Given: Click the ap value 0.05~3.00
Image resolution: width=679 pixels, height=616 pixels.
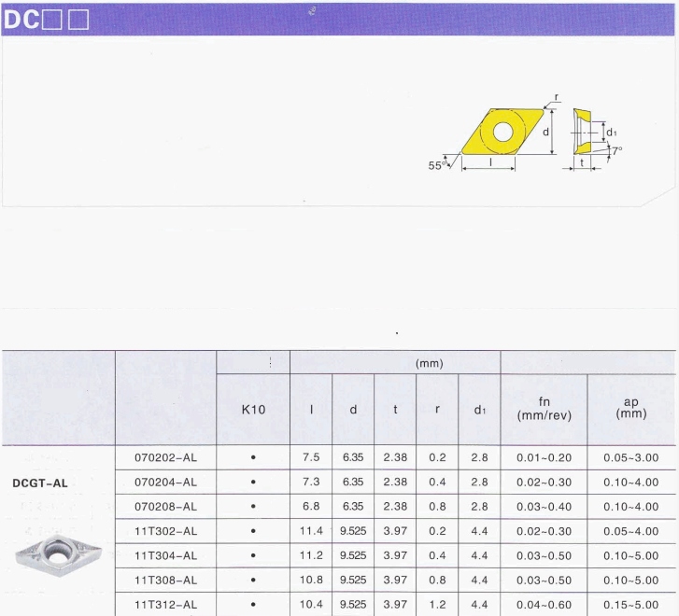Looking at the screenshot, I should (x=631, y=457).
